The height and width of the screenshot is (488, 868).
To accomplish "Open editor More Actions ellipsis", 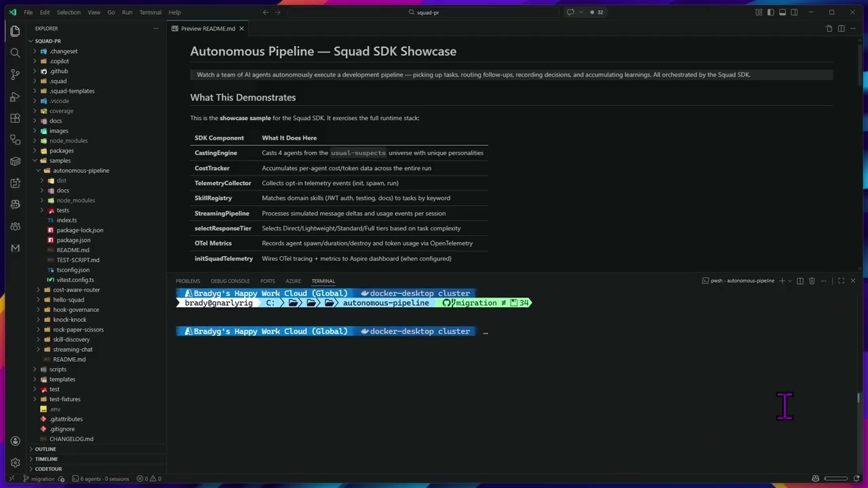I will pyautogui.click(x=853, y=28).
